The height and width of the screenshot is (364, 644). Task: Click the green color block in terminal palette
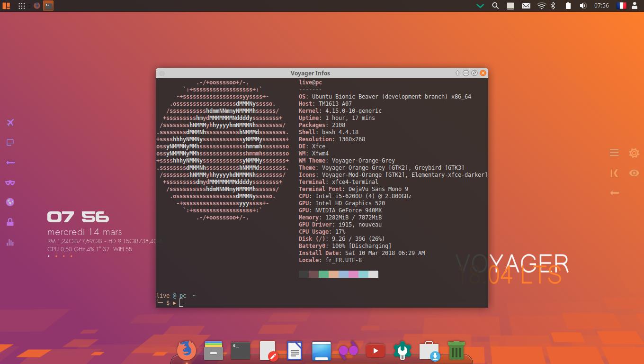[323, 274]
